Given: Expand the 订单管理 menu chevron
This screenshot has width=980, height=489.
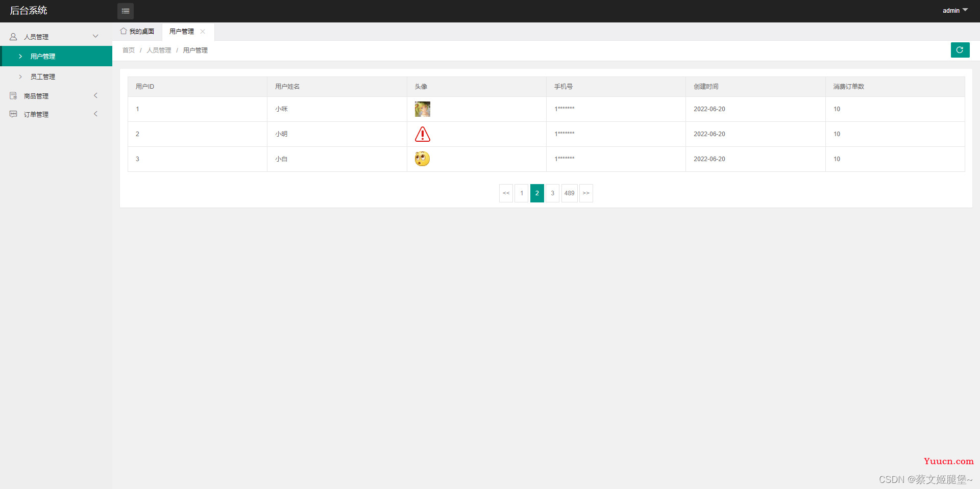Looking at the screenshot, I should pyautogui.click(x=95, y=114).
